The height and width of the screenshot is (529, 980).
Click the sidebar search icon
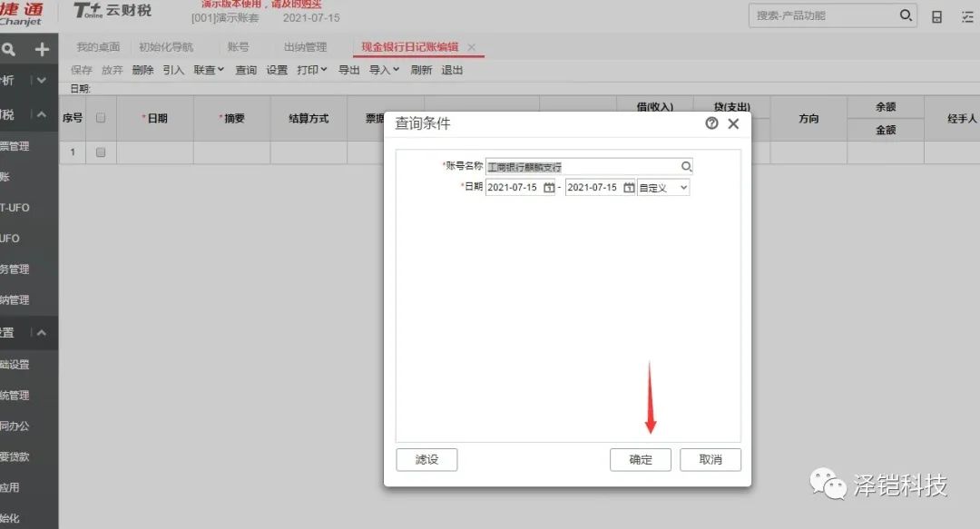(9, 50)
